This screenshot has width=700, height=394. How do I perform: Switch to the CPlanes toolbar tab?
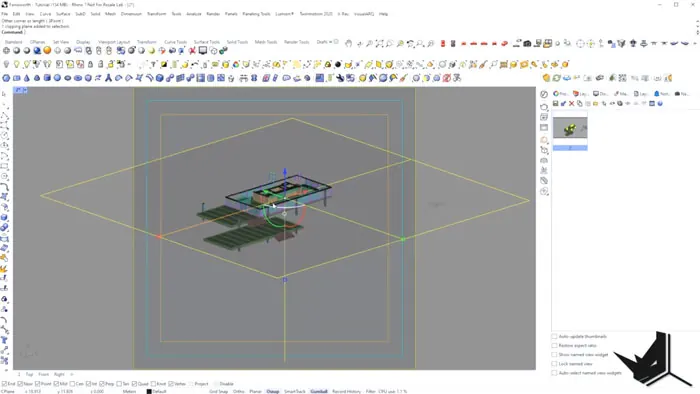point(38,42)
